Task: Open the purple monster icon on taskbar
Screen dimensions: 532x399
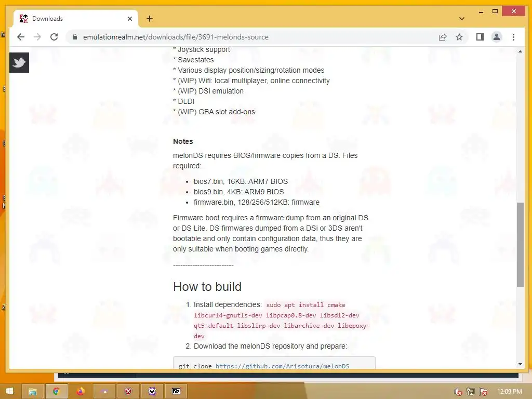Action: click(x=152, y=391)
